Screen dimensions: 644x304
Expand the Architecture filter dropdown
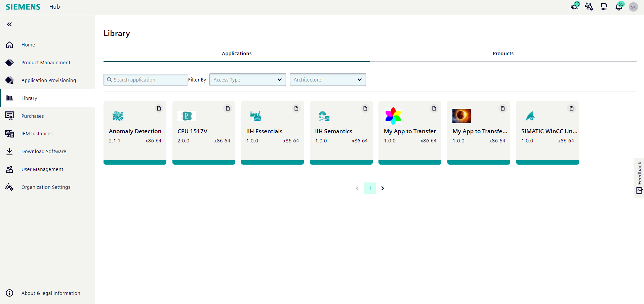pos(328,80)
